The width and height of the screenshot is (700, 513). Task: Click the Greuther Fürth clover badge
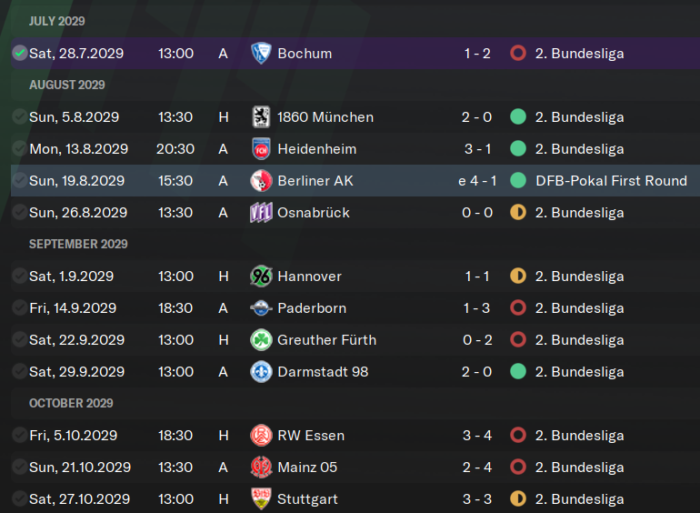(261, 340)
